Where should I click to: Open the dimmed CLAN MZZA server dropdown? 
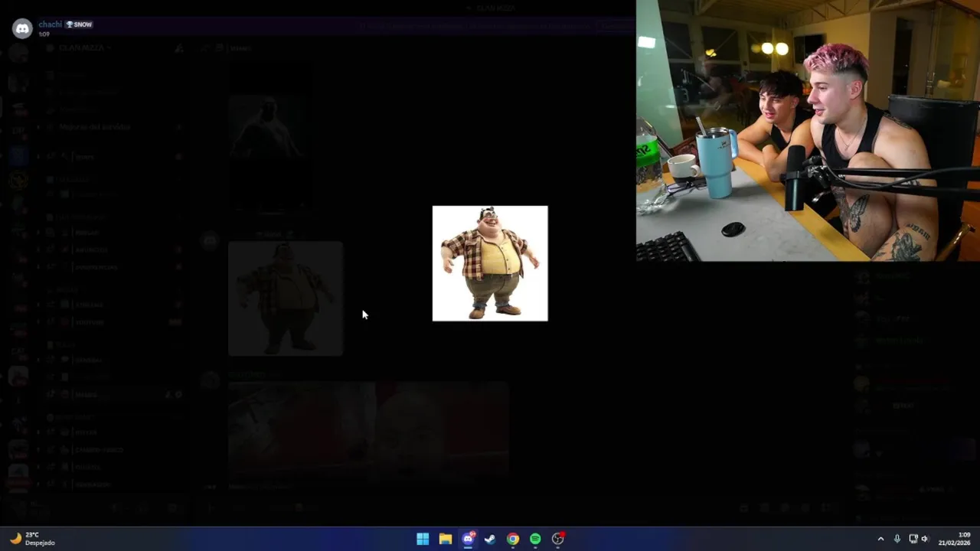click(x=84, y=47)
